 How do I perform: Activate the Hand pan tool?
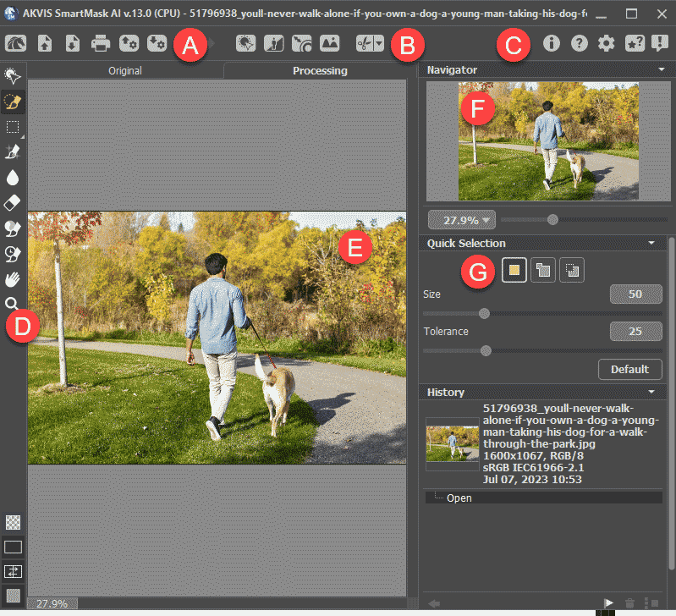click(13, 278)
